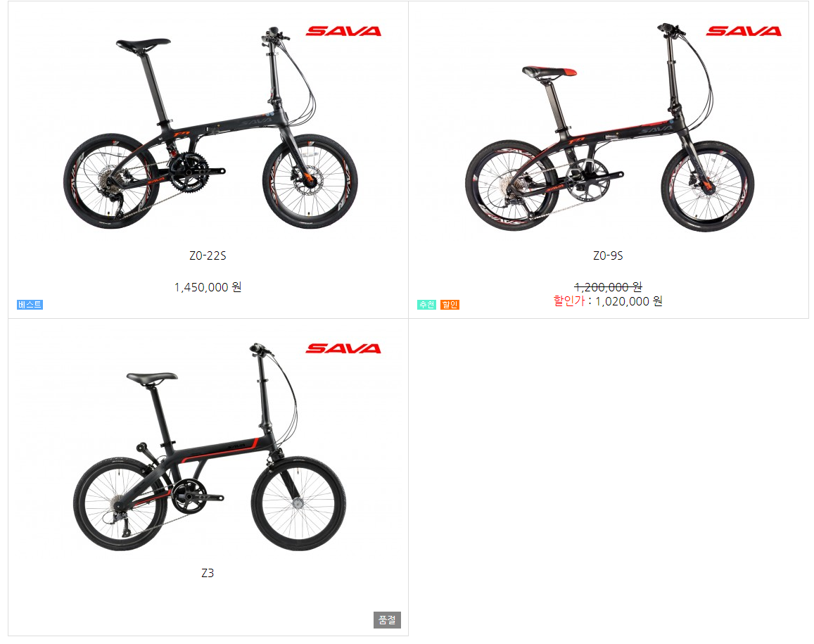Image resolution: width=814 pixels, height=644 pixels.
Task: Click the red 할인가 label
Action: [x=569, y=301]
